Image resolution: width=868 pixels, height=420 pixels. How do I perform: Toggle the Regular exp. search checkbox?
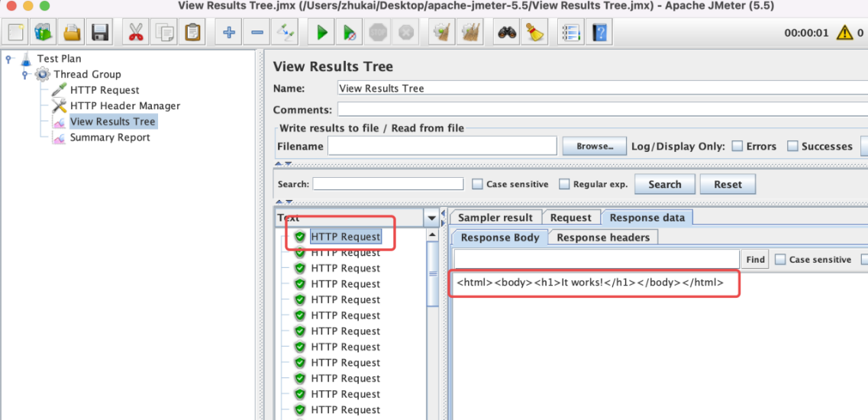point(564,184)
